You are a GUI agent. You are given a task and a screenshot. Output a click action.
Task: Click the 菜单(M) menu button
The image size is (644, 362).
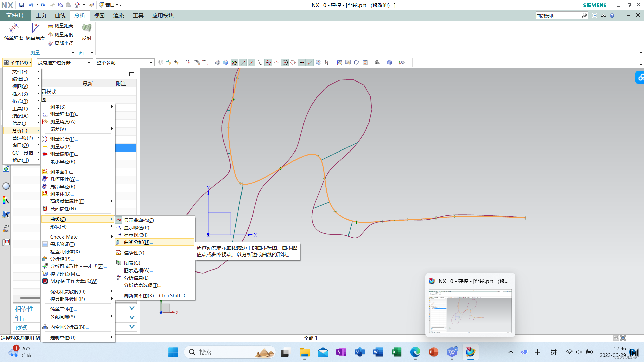point(17,63)
